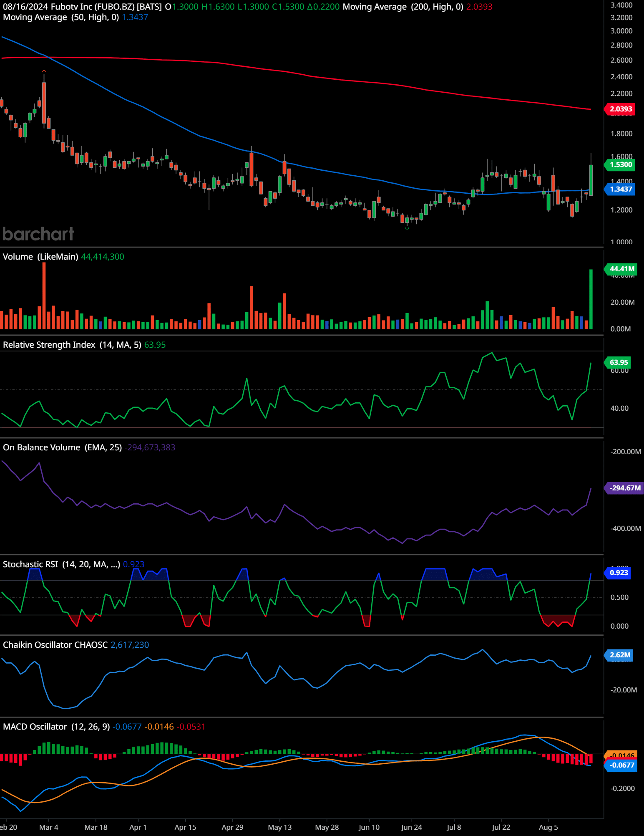This screenshot has height=836, width=644.
Task: Select the Moving Average (50, High, 0) label
Action: click(x=61, y=17)
